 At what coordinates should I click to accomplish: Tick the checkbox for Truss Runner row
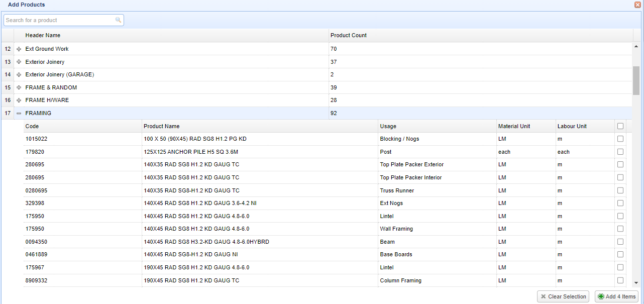[620, 190]
